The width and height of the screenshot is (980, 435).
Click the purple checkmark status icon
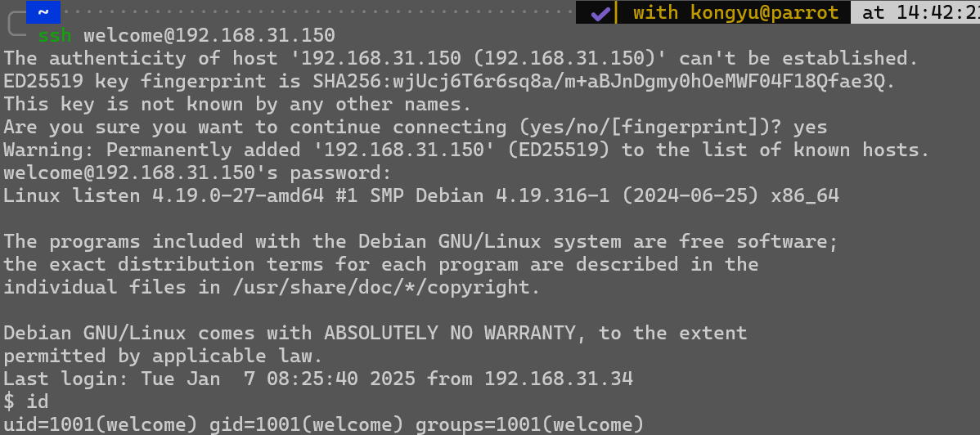(x=600, y=12)
